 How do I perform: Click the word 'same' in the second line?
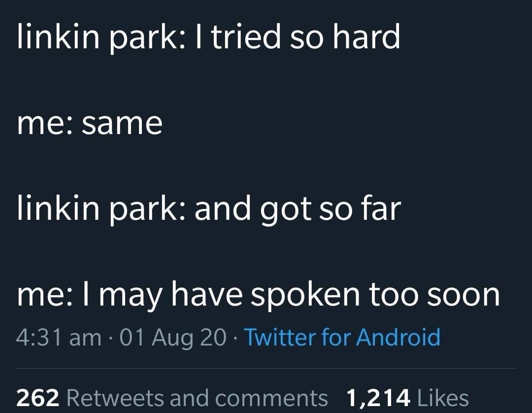(x=122, y=124)
